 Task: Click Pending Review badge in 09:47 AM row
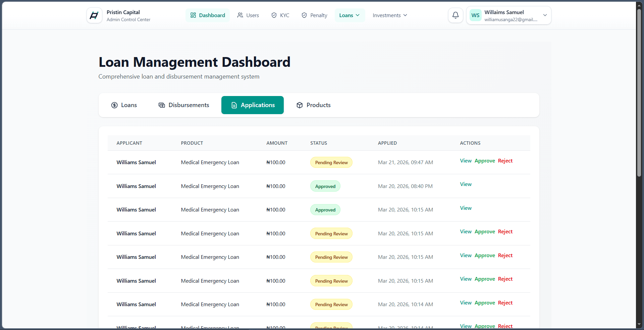pos(331,162)
